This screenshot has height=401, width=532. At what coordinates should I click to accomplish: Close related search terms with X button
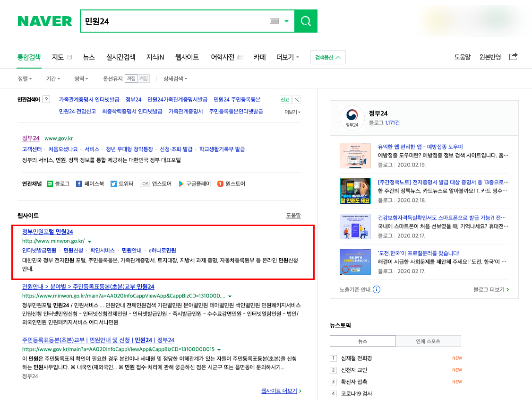coord(297,100)
